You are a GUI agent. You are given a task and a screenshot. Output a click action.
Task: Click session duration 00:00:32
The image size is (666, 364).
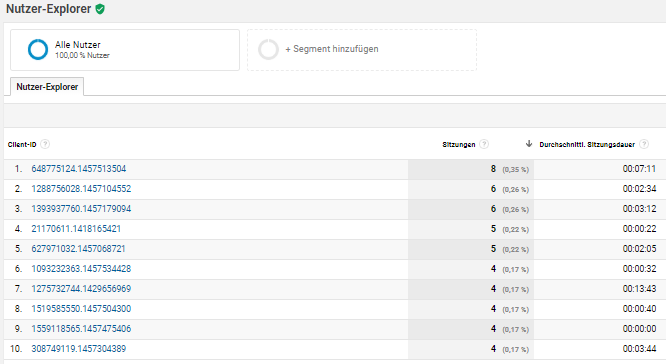pos(639,268)
